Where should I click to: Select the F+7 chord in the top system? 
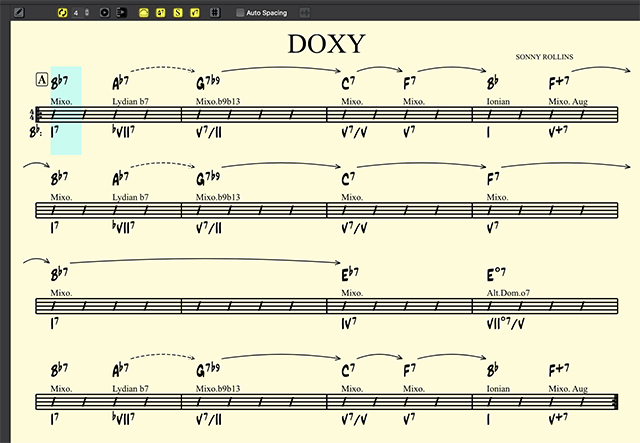click(559, 83)
